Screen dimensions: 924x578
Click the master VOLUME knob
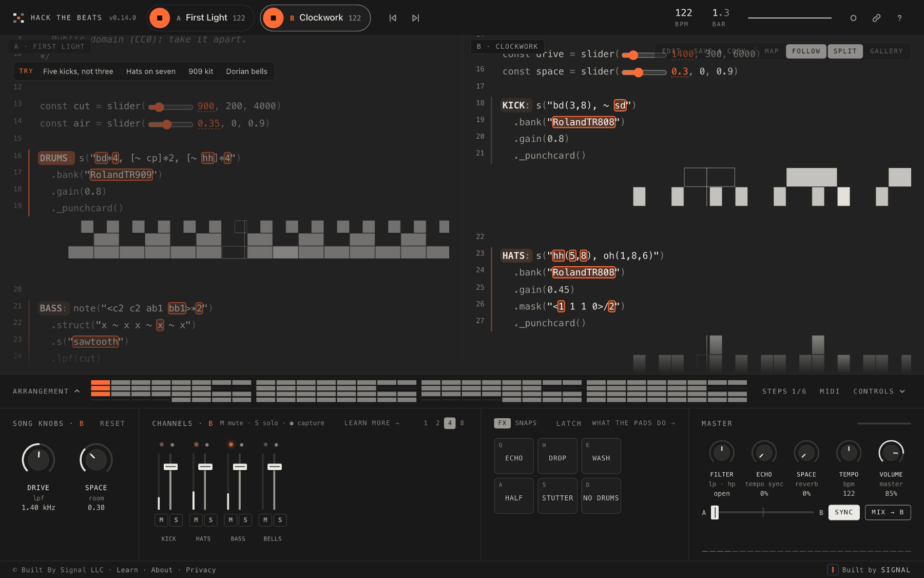[891, 453]
